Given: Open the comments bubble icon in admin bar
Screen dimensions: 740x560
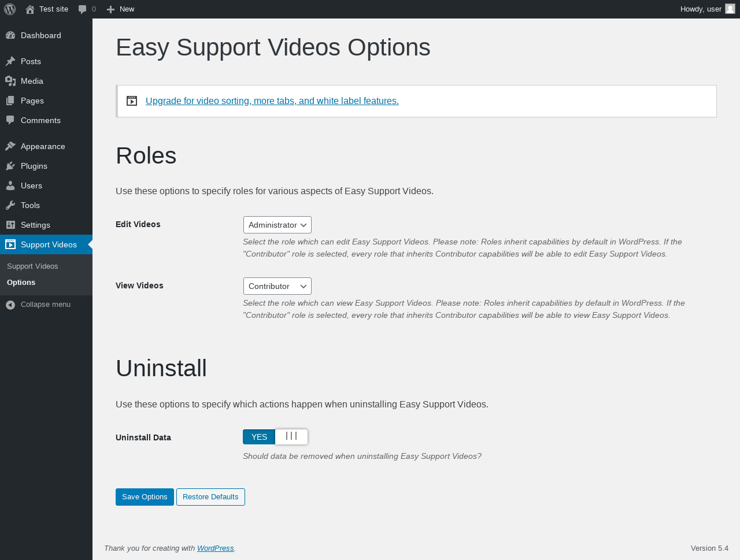Looking at the screenshot, I should click(x=83, y=9).
